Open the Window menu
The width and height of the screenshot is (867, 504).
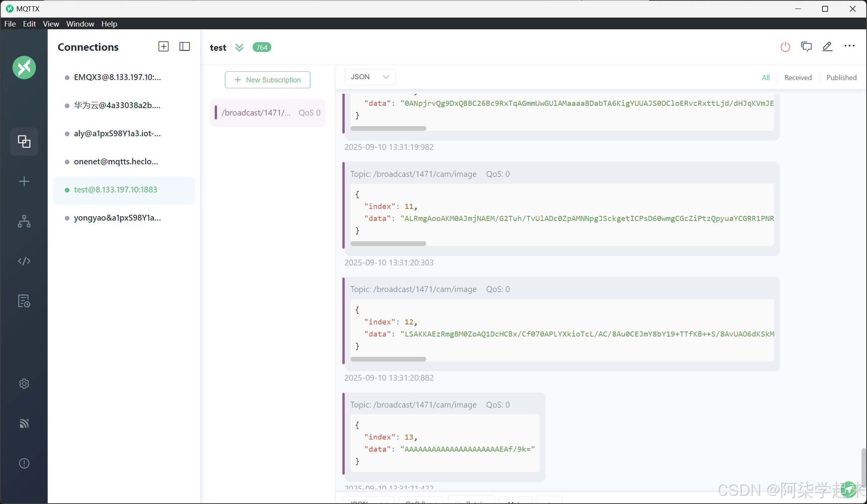pos(80,24)
